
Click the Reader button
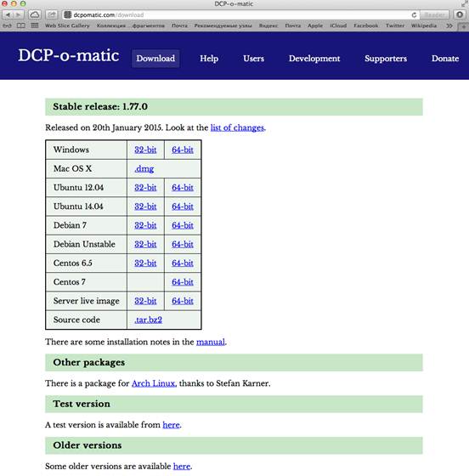tap(434, 15)
